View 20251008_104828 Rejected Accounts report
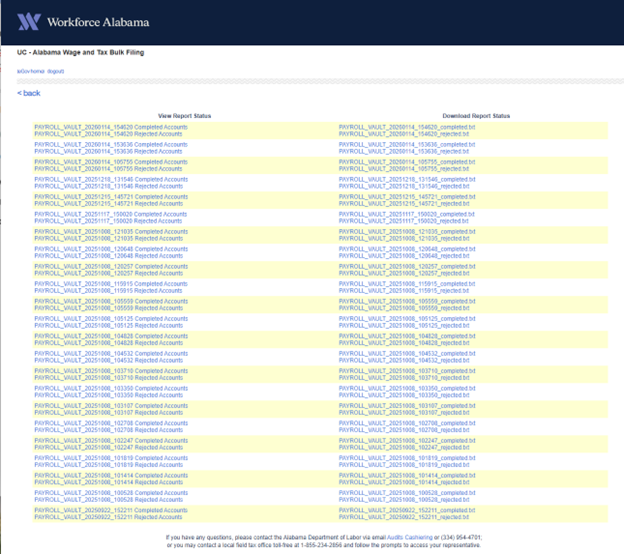 point(109,343)
